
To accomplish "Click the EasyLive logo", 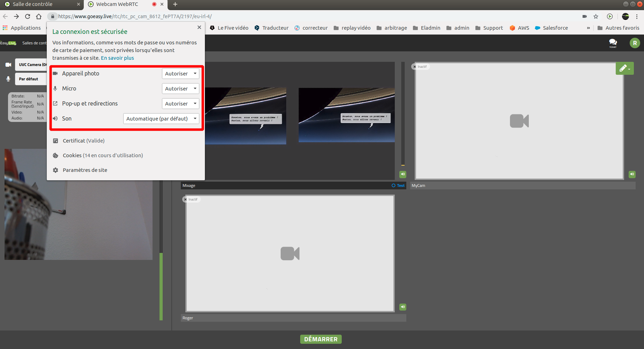I will [x=8, y=43].
